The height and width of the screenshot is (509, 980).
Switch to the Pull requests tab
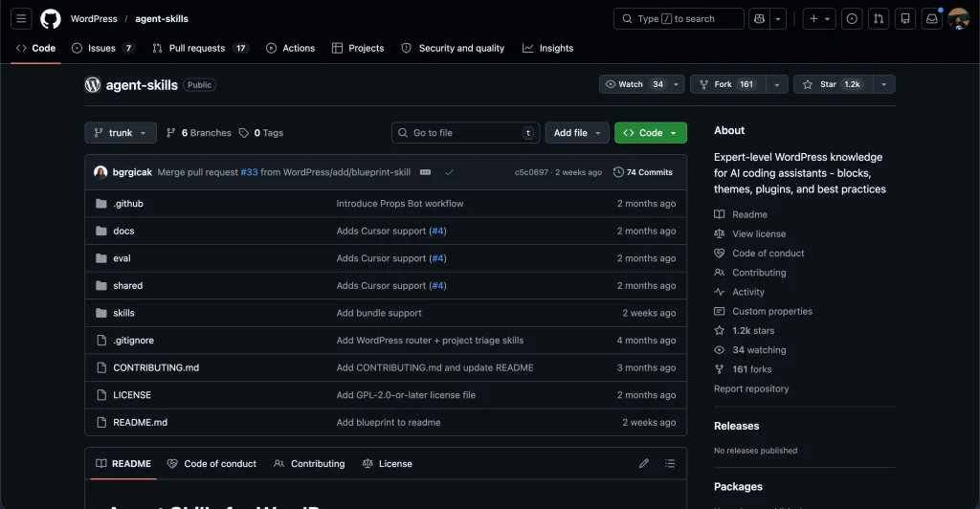tap(201, 48)
